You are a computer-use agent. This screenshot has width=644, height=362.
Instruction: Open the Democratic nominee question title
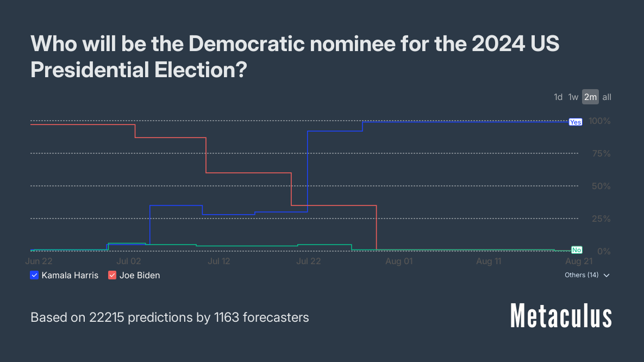point(295,57)
